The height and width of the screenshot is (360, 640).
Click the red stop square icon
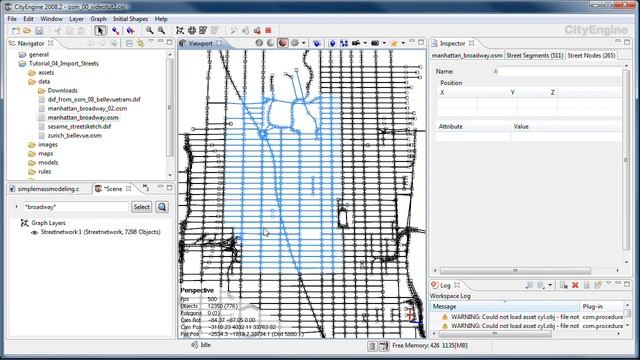pyautogui.click(x=268, y=31)
